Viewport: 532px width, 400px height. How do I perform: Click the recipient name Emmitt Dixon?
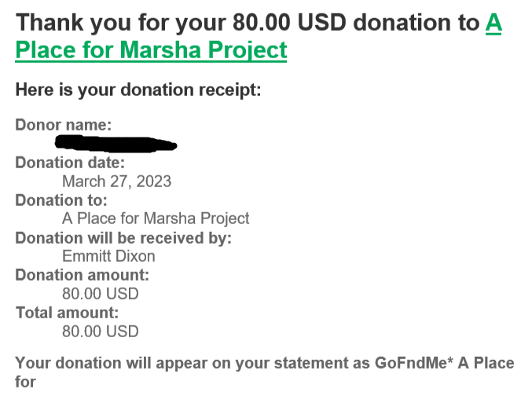108,256
